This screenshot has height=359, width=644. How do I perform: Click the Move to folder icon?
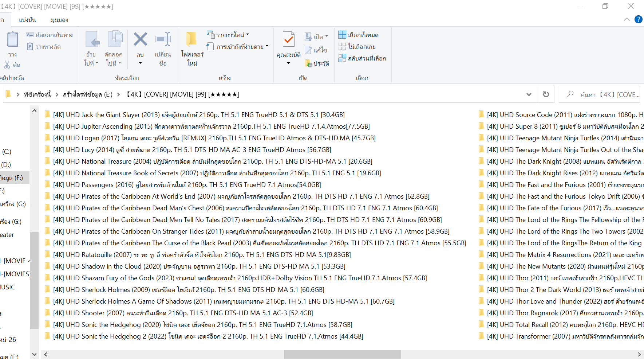(x=92, y=39)
